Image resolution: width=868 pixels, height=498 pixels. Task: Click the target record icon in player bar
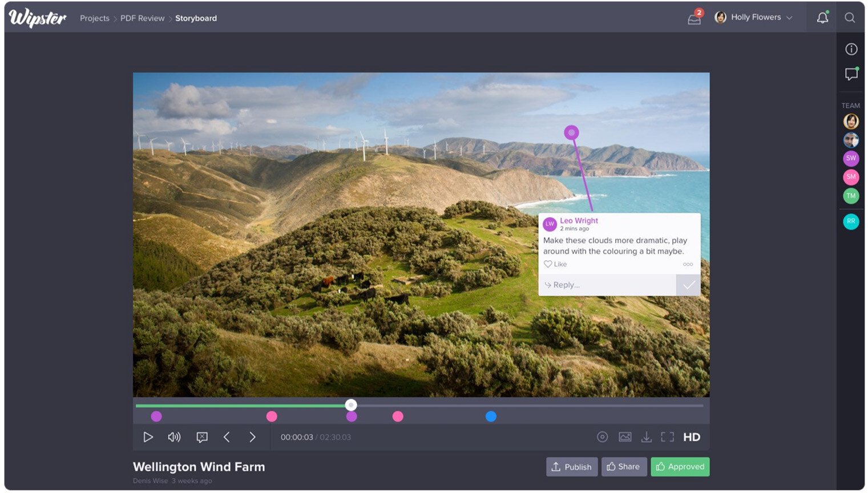tap(603, 436)
